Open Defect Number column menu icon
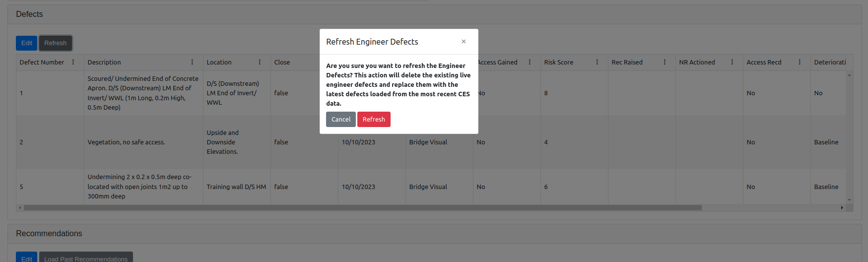The width and height of the screenshot is (868, 262). coord(73,62)
